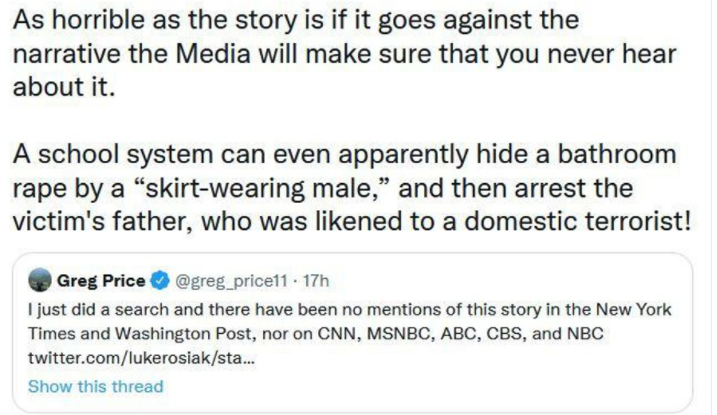Click the empty space right of Show this thread
This screenshot has height=415, width=717.
tap(420, 385)
